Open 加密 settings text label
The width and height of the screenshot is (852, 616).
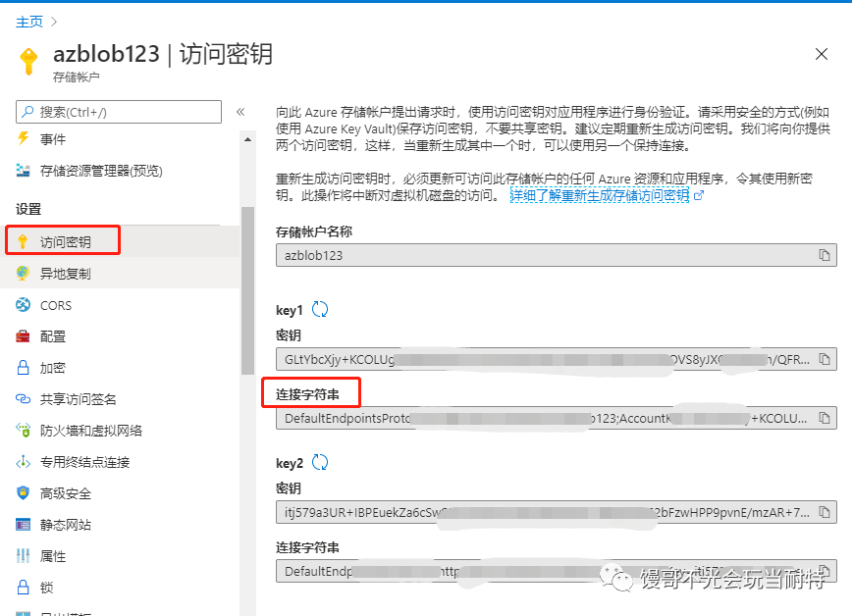(53, 368)
